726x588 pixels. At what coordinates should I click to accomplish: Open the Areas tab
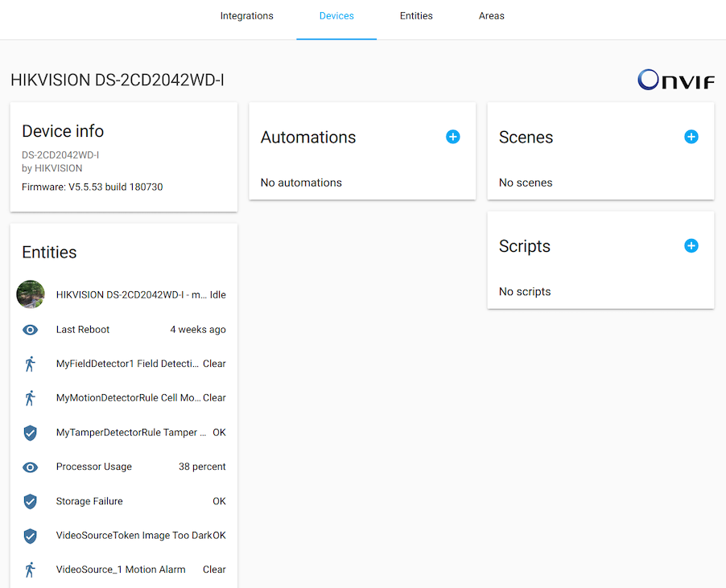[491, 15]
